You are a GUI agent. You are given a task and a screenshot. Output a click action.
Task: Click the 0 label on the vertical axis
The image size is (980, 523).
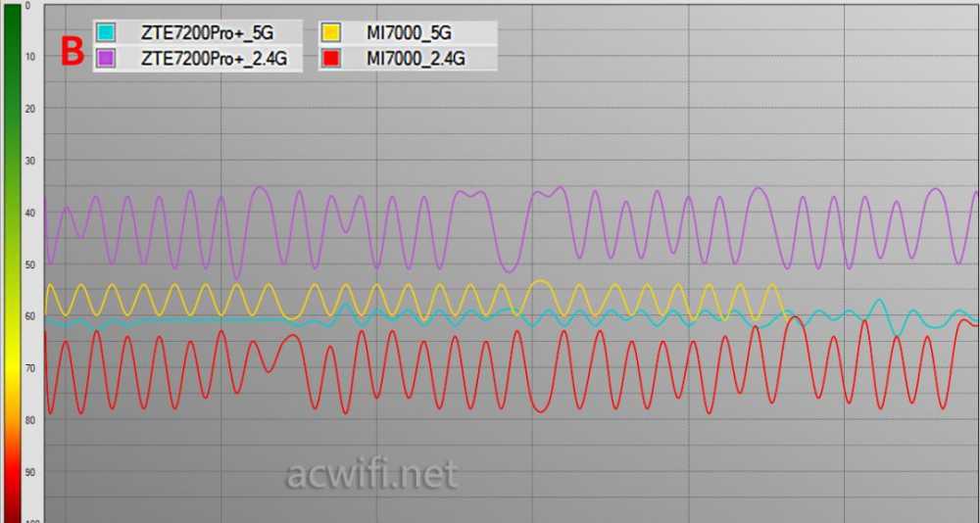tap(28, 6)
